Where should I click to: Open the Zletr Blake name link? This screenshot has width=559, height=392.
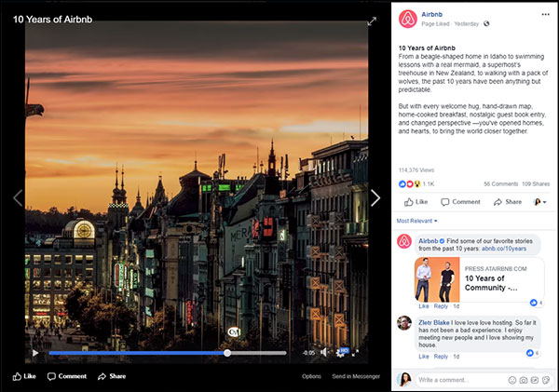434,323
